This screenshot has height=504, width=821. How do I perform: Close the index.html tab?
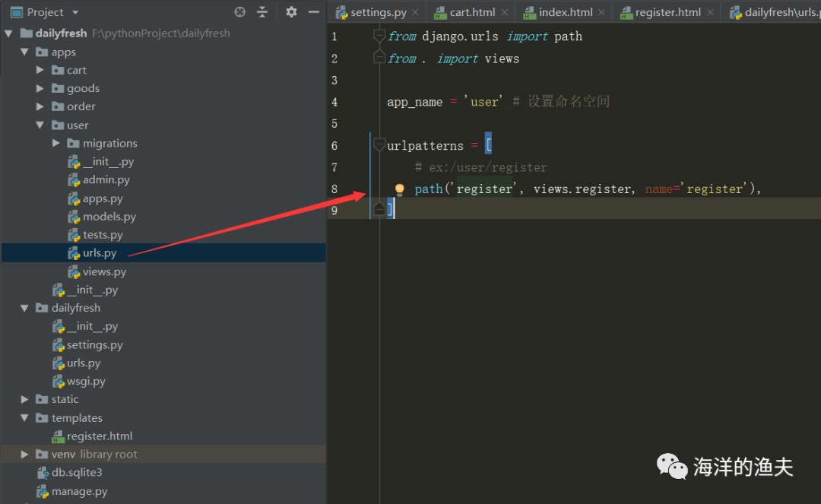click(x=601, y=12)
